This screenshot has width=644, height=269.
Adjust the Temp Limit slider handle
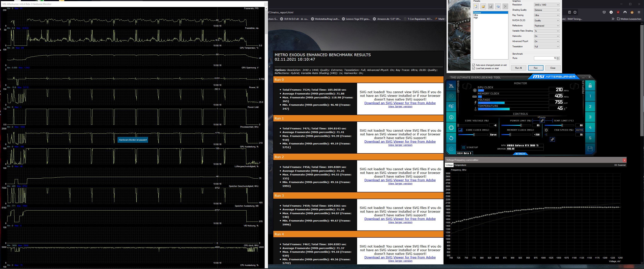click(x=562, y=125)
